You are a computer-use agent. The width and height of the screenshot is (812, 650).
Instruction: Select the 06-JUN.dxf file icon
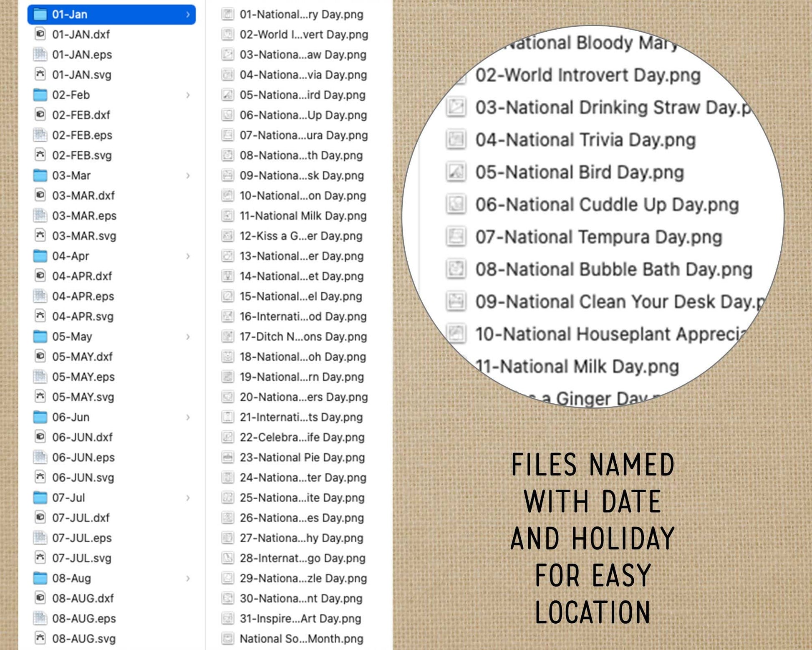coord(40,437)
